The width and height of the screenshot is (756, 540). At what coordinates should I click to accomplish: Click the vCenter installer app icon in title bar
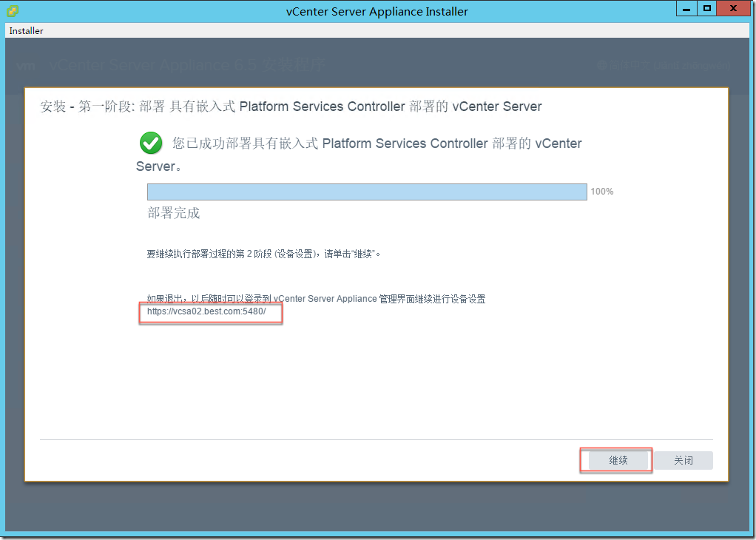click(x=13, y=10)
